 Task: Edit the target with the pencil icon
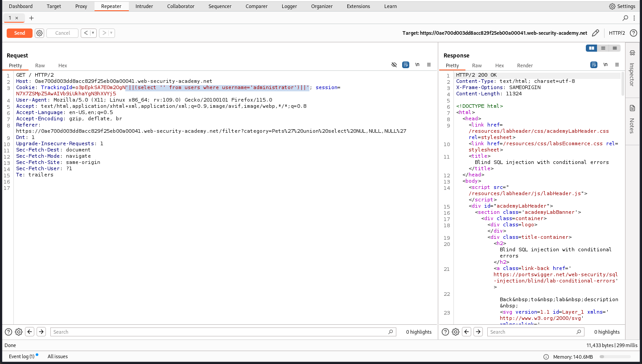click(595, 33)
